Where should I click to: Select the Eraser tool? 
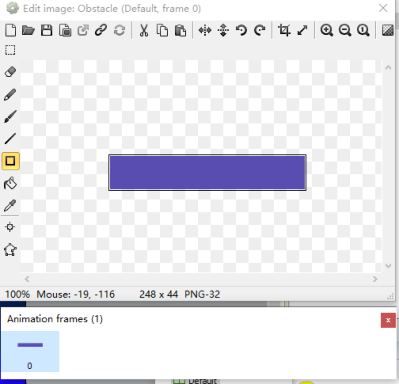pyautogui.click(x=10, y=72)
